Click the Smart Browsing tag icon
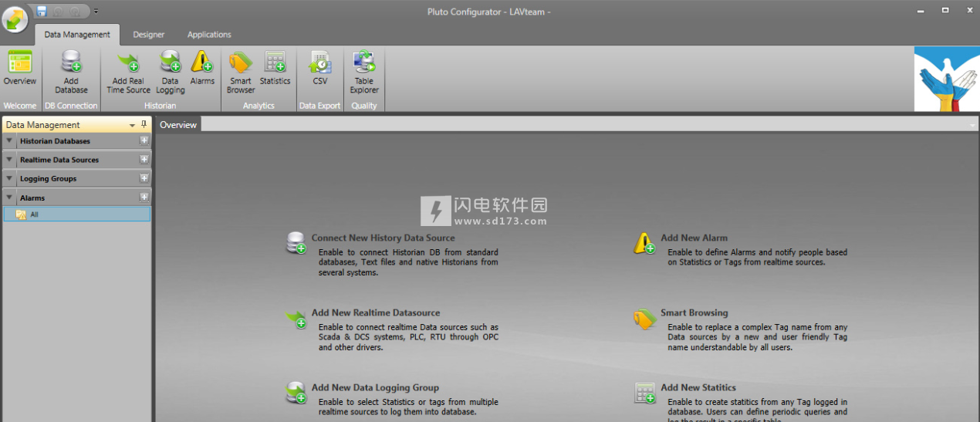 (644, 319)
